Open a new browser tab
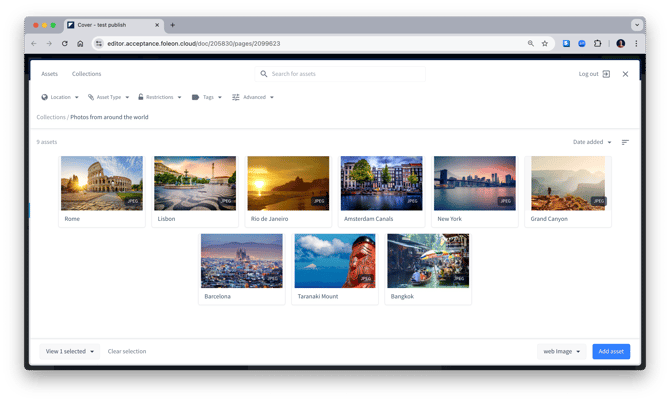This screenshot has height=402, width=670. (172, 25)
